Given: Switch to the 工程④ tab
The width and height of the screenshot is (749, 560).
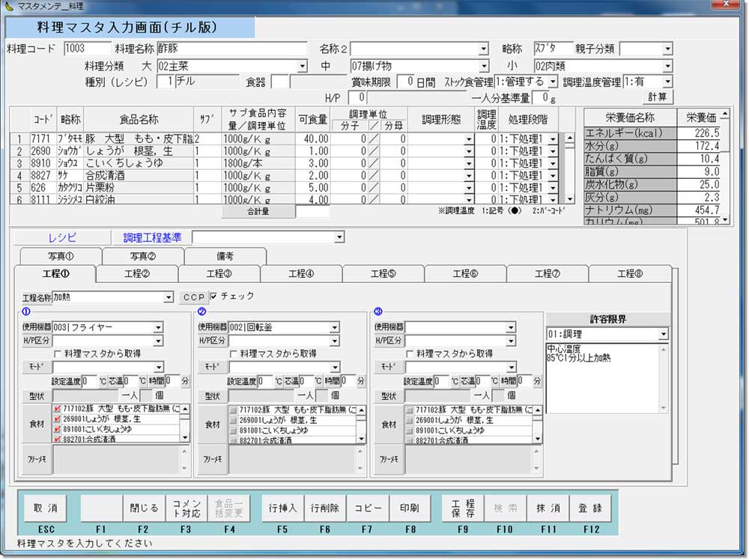Looking at the screenshot, I should pos(301,273).
